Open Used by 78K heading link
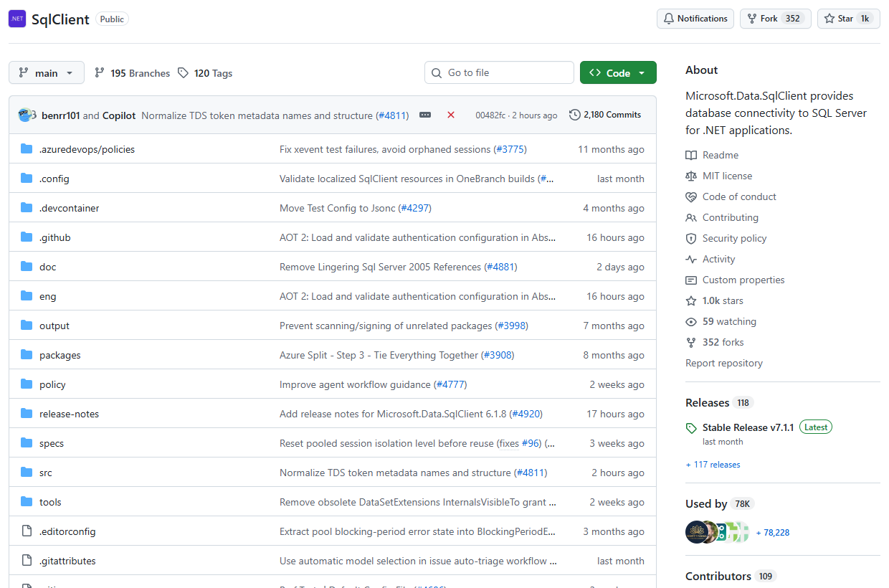This screenshot has height=588, width=889. 720,503
